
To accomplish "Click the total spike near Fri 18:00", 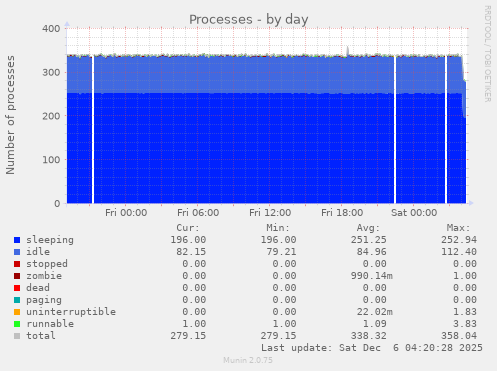I will coord(348,51).
